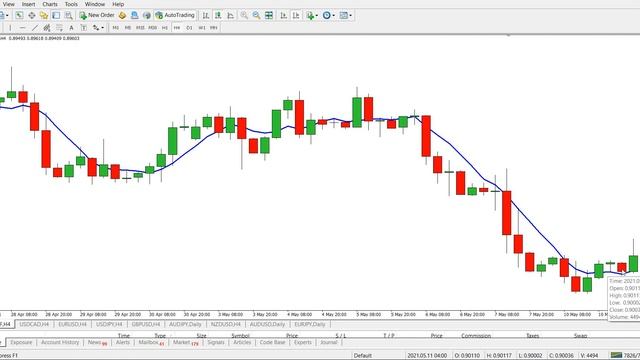Switch chart to line chart type
640x360 pixels.
pyautogui.click(x=231, y=16)
